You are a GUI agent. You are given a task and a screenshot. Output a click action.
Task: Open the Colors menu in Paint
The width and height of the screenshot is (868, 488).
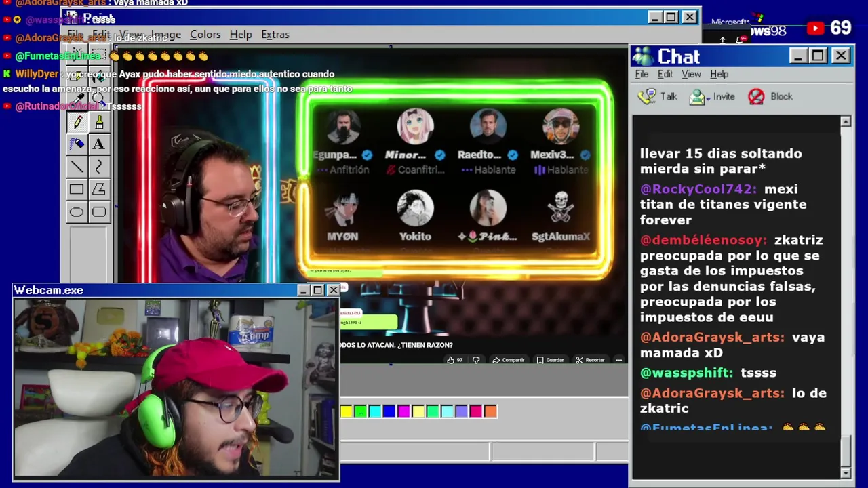(205, 34)
